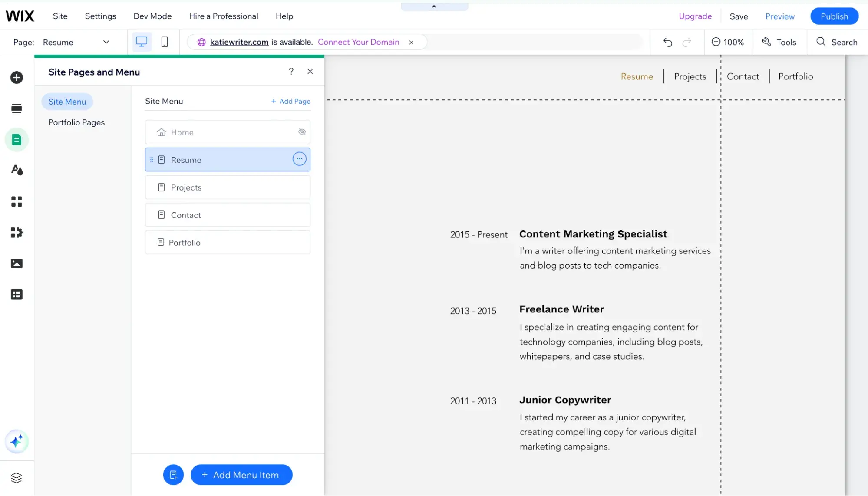Open Site Design icon in left sidebar

point(17,170)
